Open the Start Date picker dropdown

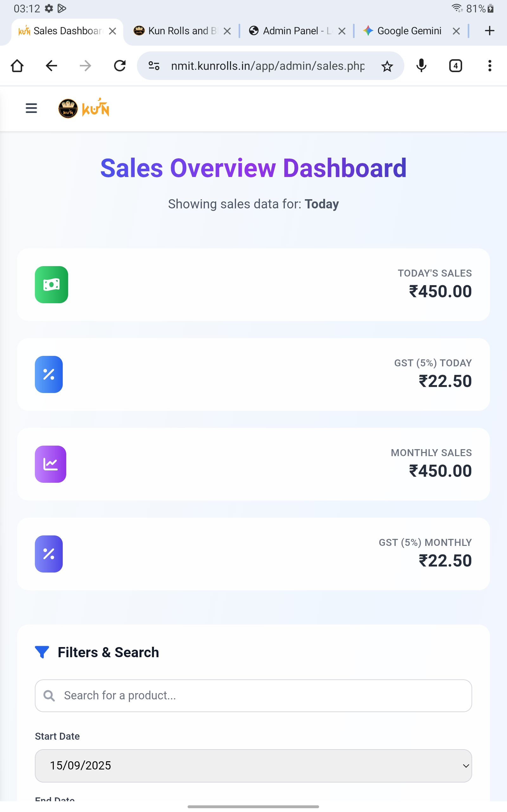tap(253, 766)
